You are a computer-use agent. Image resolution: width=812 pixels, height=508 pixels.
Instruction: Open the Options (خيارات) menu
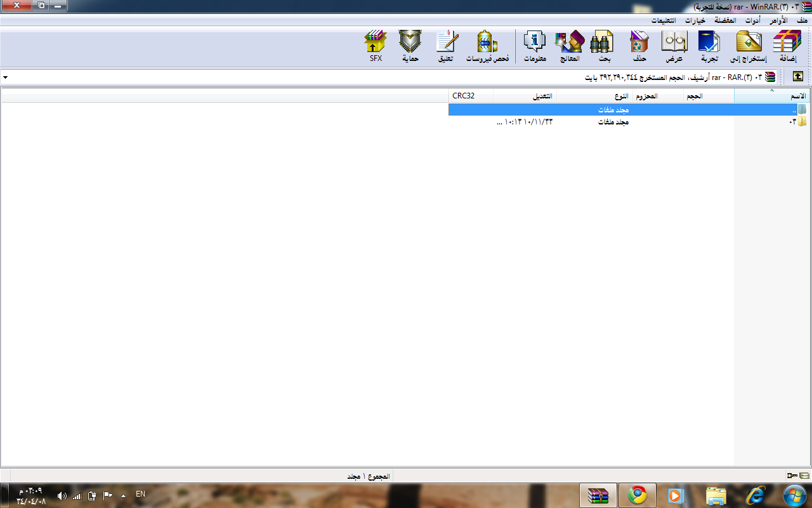(x=695, y=20)
